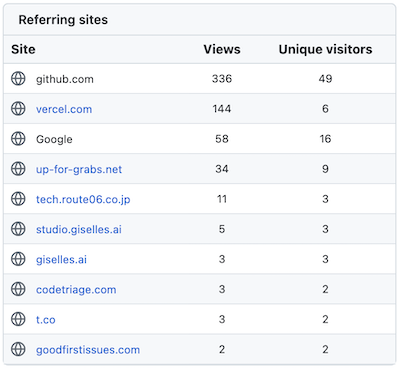Click the 11 views value for tech.route06.co.jp
This screenshot has height=370, width=400.
[x=222, y=199]
